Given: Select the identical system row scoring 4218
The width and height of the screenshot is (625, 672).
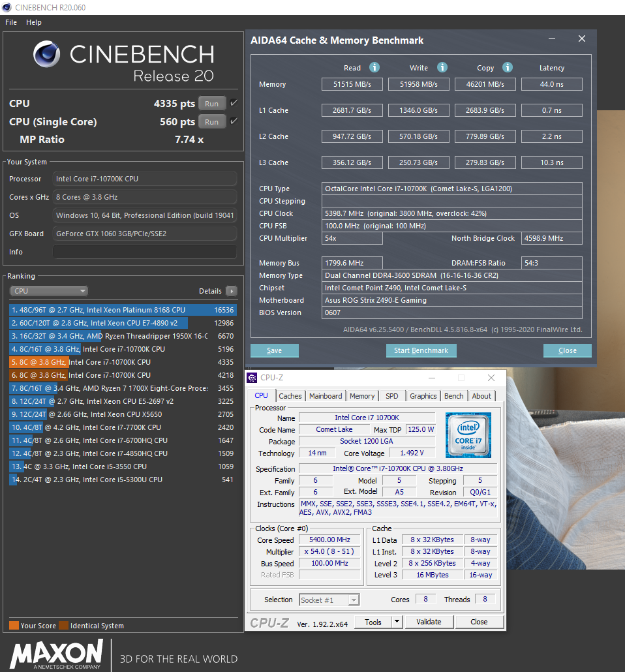Looking at the screenshot, I should click(123, 375).
